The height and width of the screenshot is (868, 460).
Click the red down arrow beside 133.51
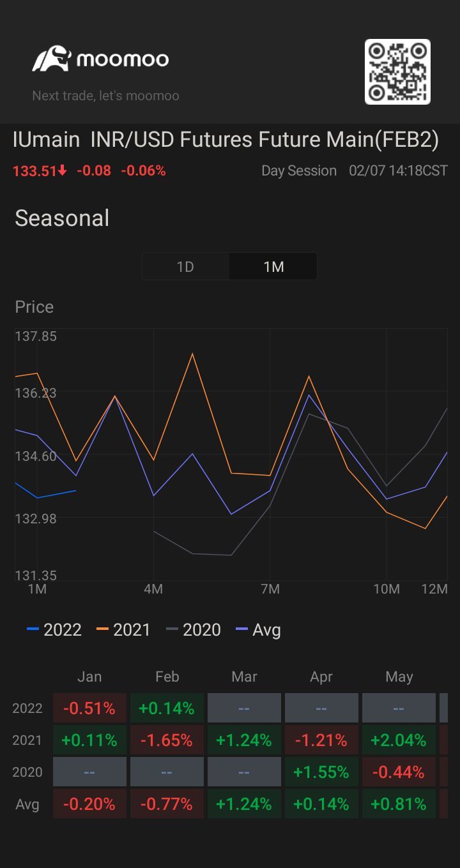click(x=62, y=171)
